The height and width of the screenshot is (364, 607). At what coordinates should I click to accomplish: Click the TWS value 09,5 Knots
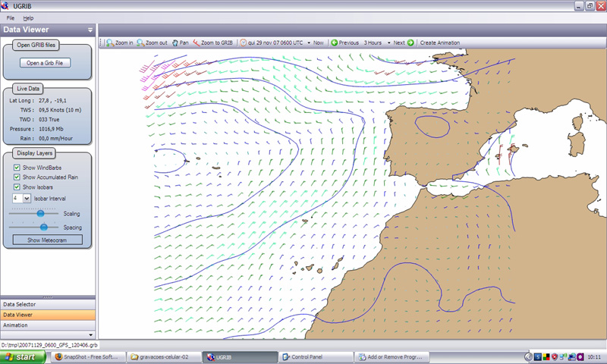60,110
